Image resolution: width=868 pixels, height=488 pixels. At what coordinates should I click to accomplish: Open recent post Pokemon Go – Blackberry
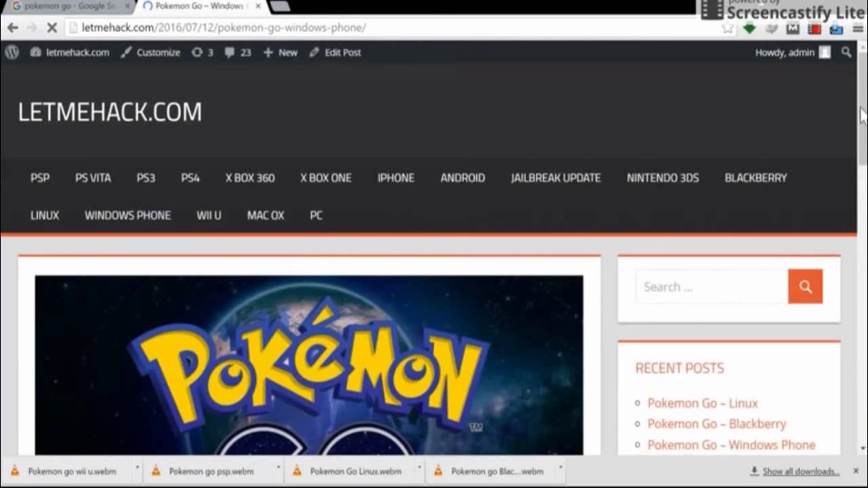[x=717, y=424]
